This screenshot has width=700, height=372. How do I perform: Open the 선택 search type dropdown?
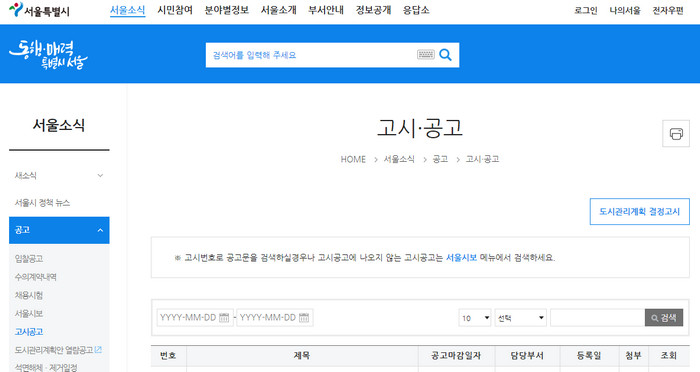coord(521,318)
